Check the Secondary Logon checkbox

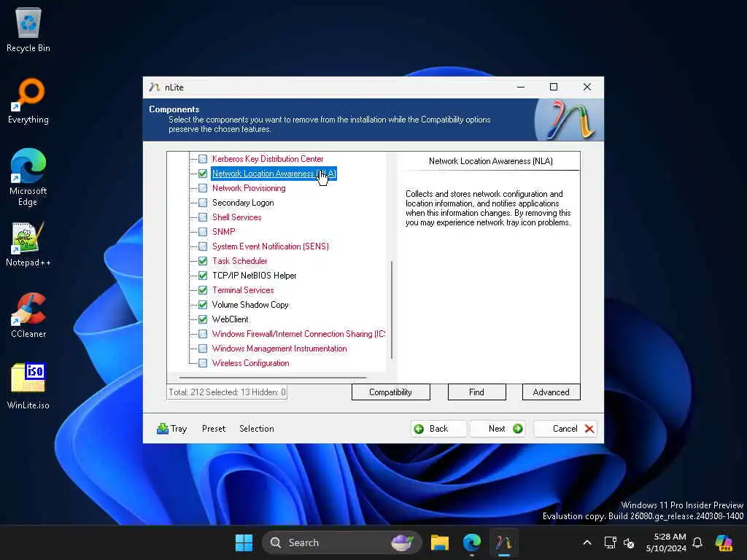point(203,203)
